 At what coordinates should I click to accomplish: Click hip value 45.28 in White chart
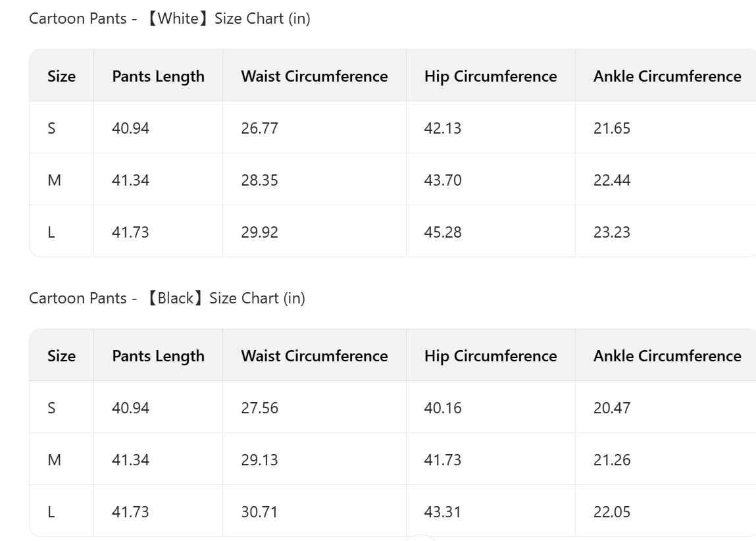442,232
